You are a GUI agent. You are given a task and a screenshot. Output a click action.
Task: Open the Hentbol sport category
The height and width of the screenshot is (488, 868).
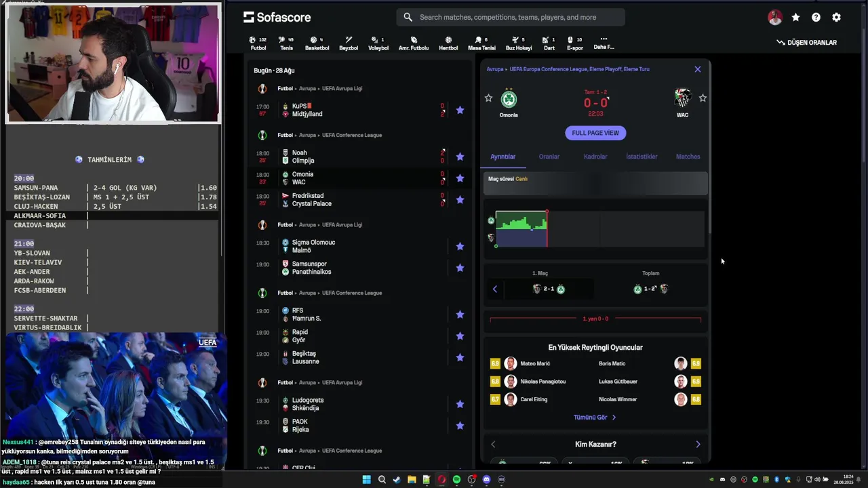point(448,43)
